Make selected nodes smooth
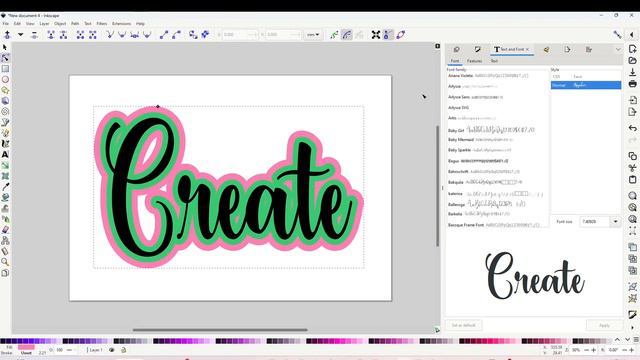 pos(122,35)
